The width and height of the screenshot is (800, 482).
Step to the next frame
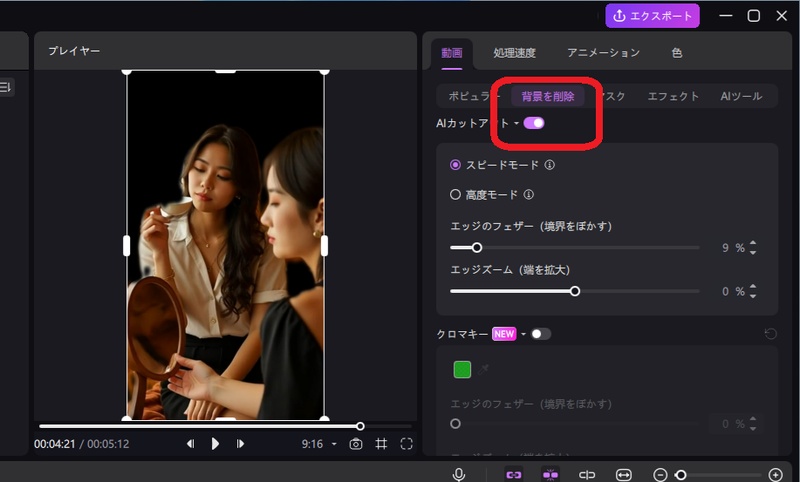tap(240, 444)
